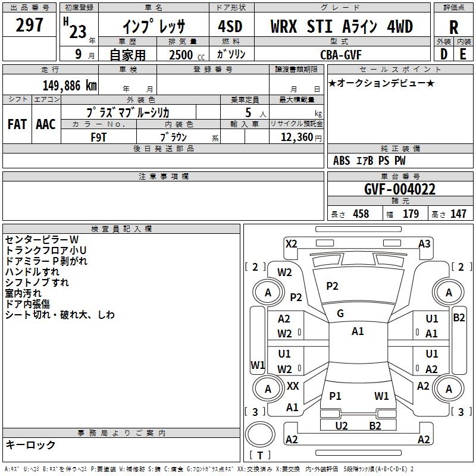Click the XX replaced-panel mark on the diagram

point(293,386)
